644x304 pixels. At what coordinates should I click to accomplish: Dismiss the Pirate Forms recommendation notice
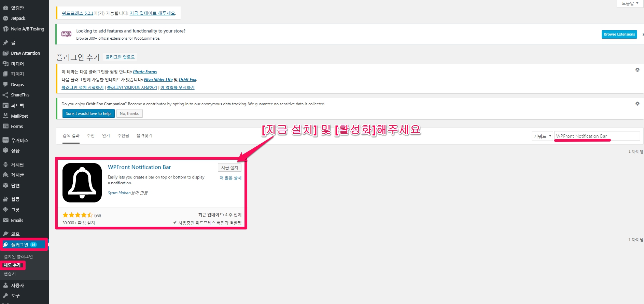[637, 70]
